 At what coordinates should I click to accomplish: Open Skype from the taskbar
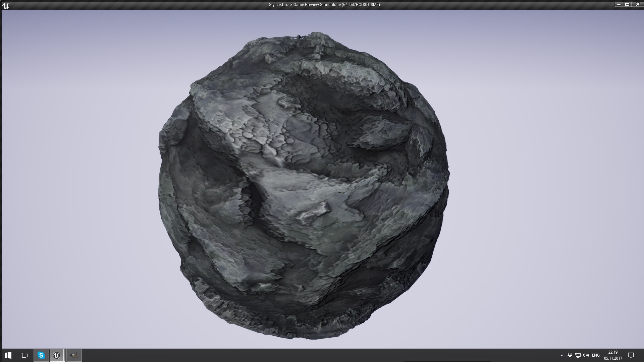click(41, 355)
